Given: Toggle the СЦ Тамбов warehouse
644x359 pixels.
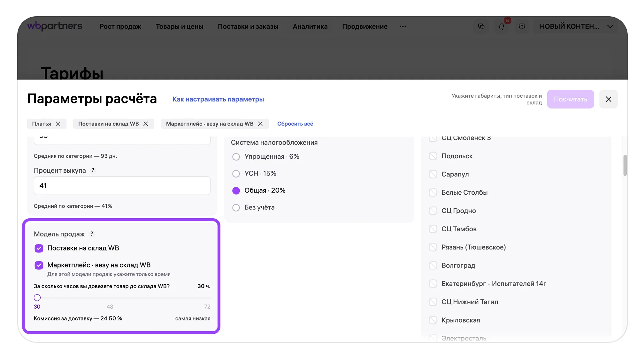Looking at the screenshot, I should tap(433, 229).
